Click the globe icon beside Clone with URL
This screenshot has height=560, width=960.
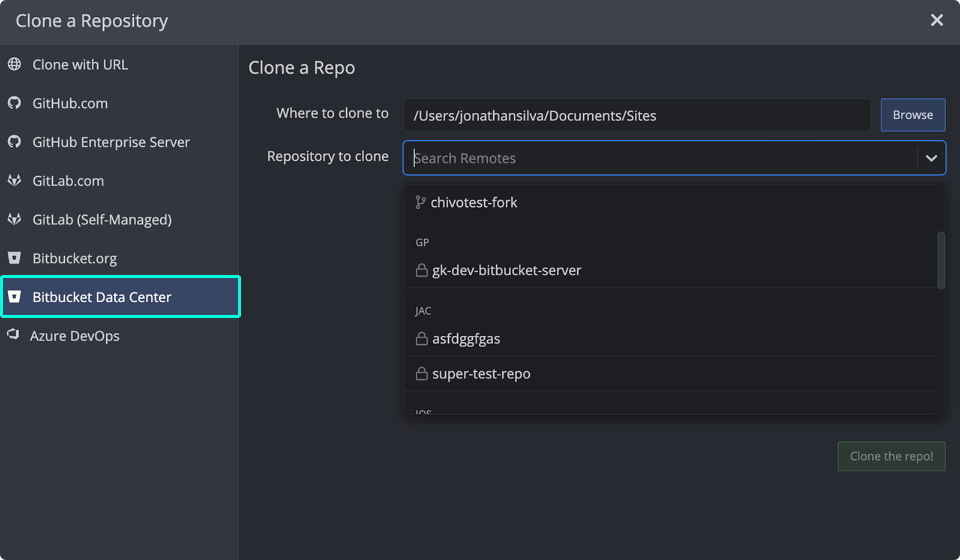[14, 64]
